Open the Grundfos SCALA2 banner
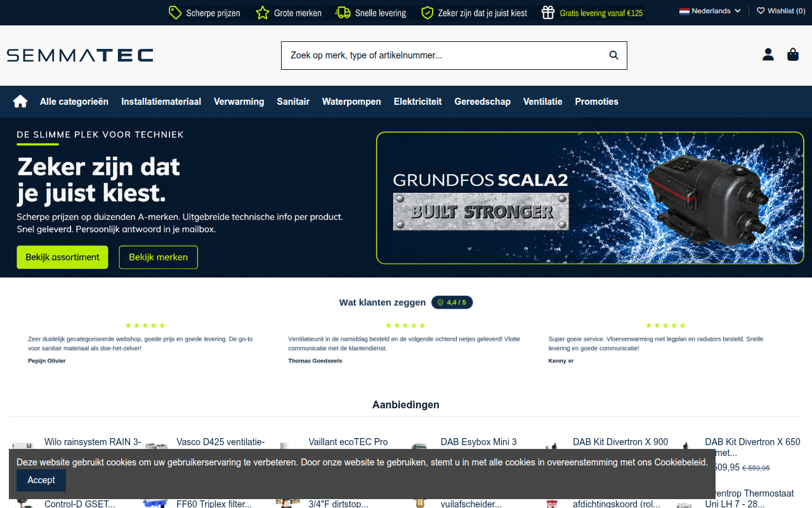812x508 pixels. tap(590, 197)
